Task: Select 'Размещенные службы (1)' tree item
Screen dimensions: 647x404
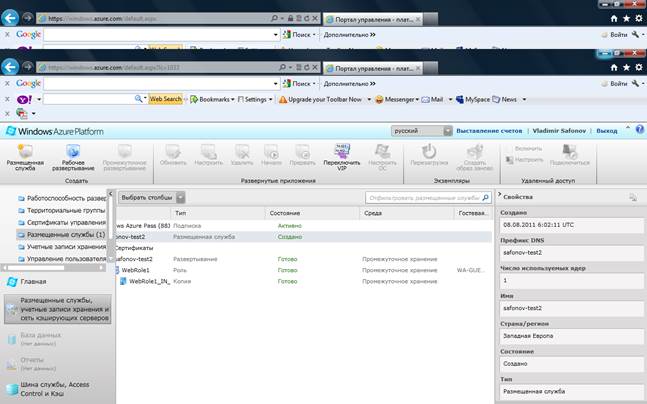Action: tap(61, 234)
